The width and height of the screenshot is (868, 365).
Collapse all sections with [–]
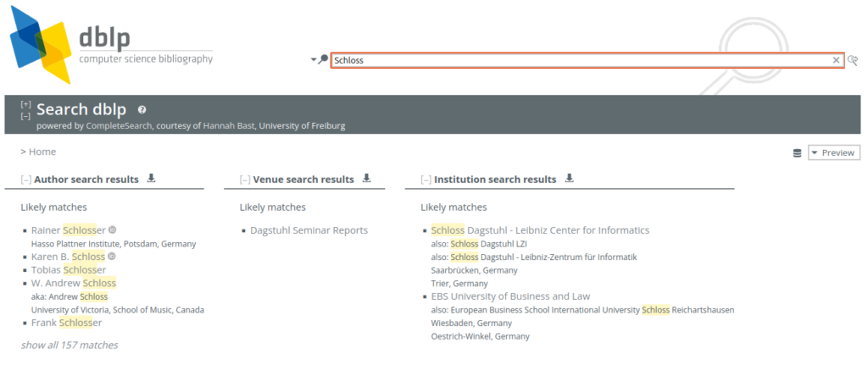click(25, 116)
